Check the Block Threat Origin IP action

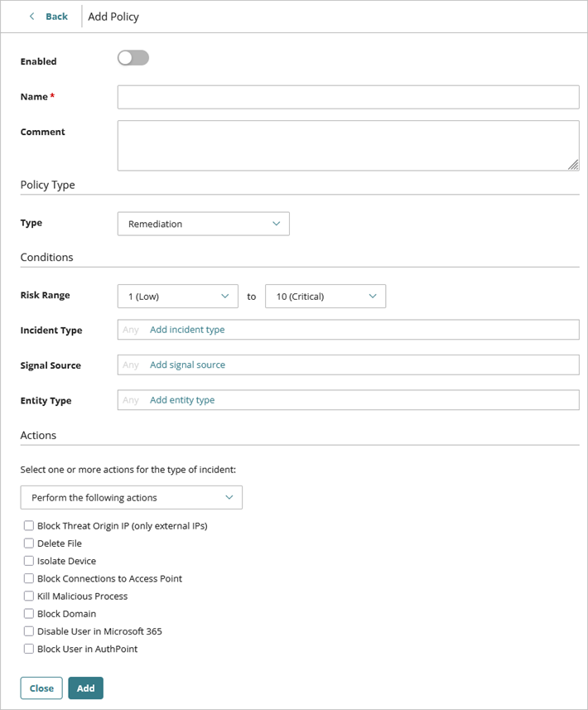coord(28,525)
